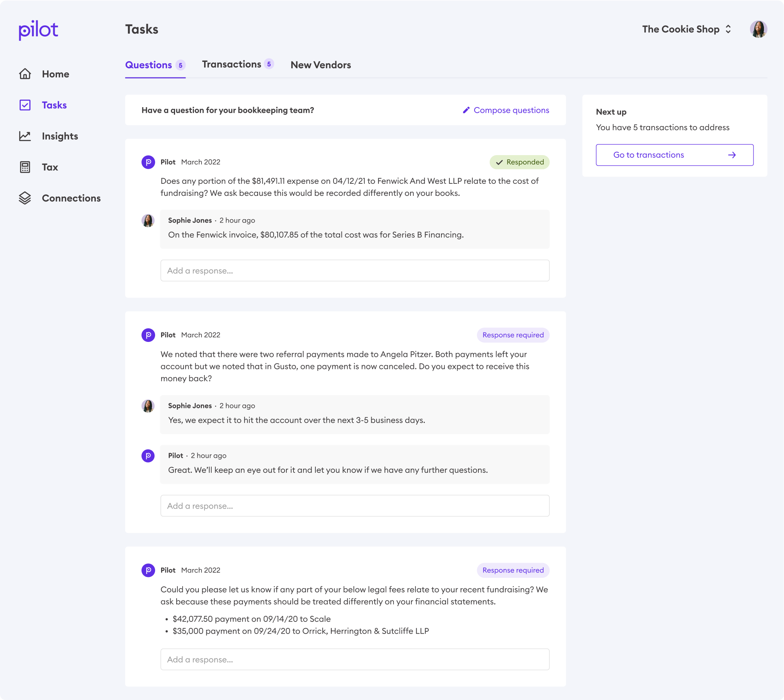Focus response field under Fenwick question
The image size is (784, 700).
pyautogui.click(x=355, y=271)
